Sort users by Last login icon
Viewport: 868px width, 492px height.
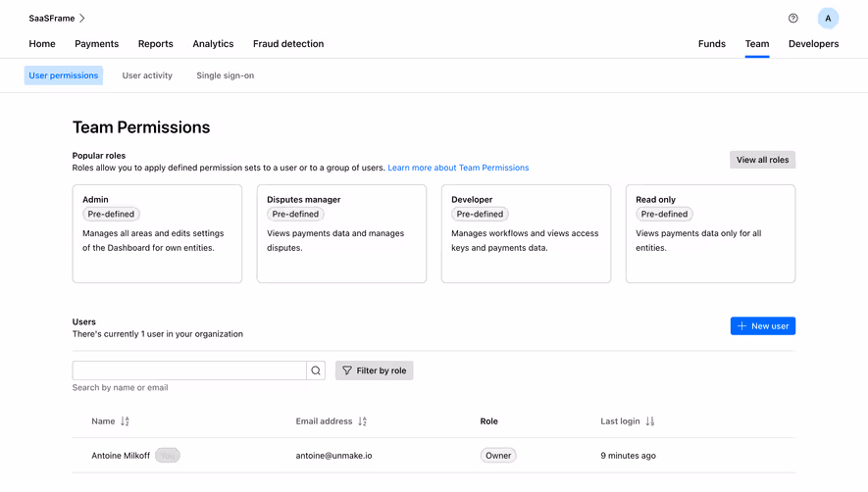pos(650,421)
